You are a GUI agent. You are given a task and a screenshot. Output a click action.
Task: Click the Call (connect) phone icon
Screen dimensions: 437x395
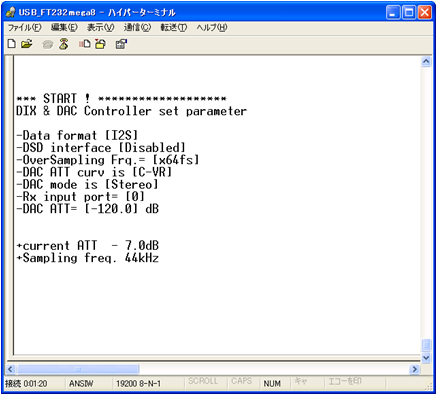coord(48,44)
